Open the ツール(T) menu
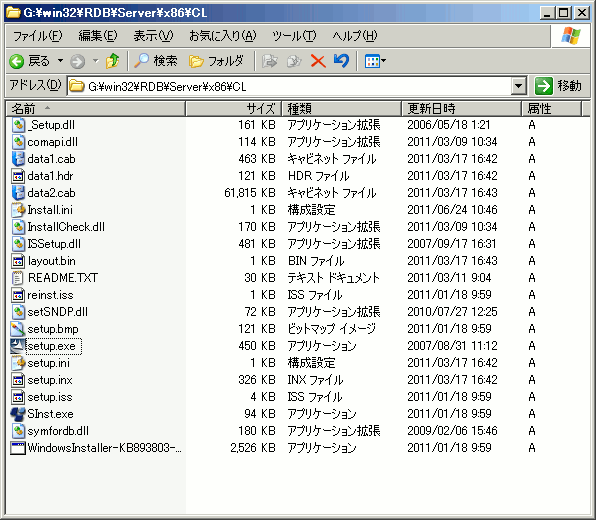 click(294, 36)
